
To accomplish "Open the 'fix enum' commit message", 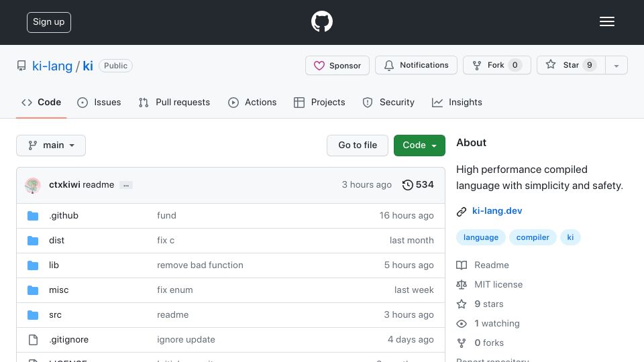I will coord(174,290).
